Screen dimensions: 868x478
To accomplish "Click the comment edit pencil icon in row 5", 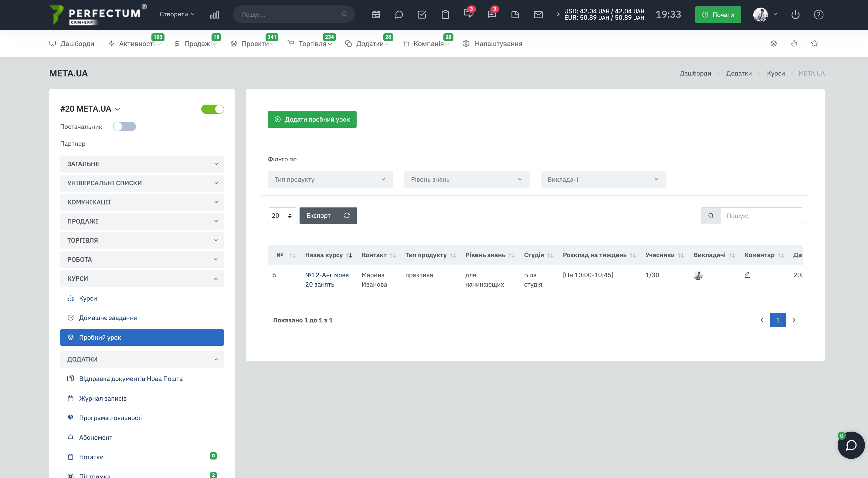I will pyautogui.click(x=747, y=275).
